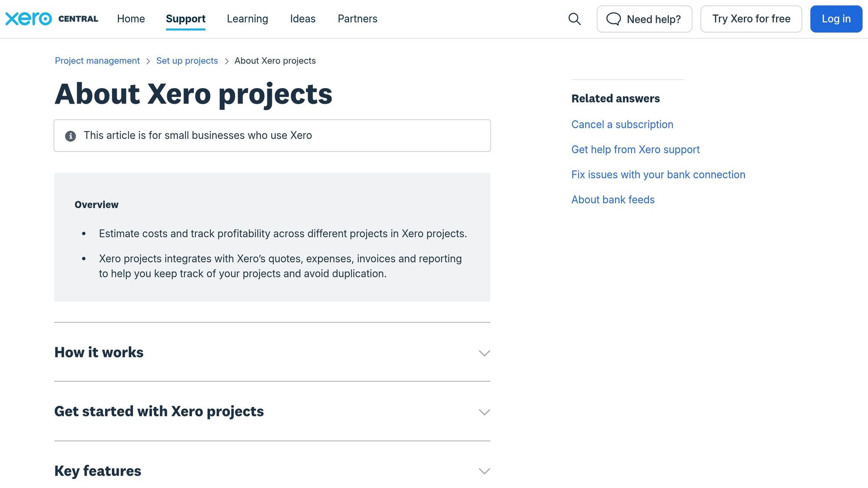The width and height of the screenshot is (868, 488).
Task: Expand the Key features chevron
Action: (484, 471)
